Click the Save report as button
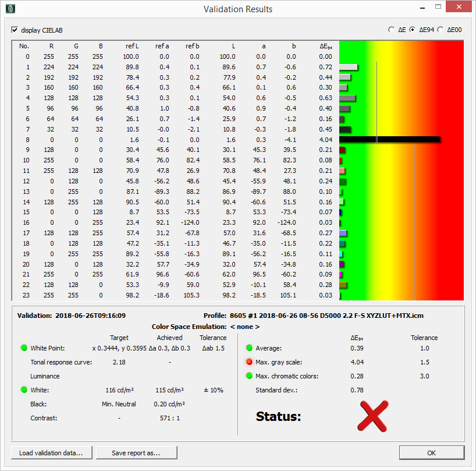 (136, 452)
